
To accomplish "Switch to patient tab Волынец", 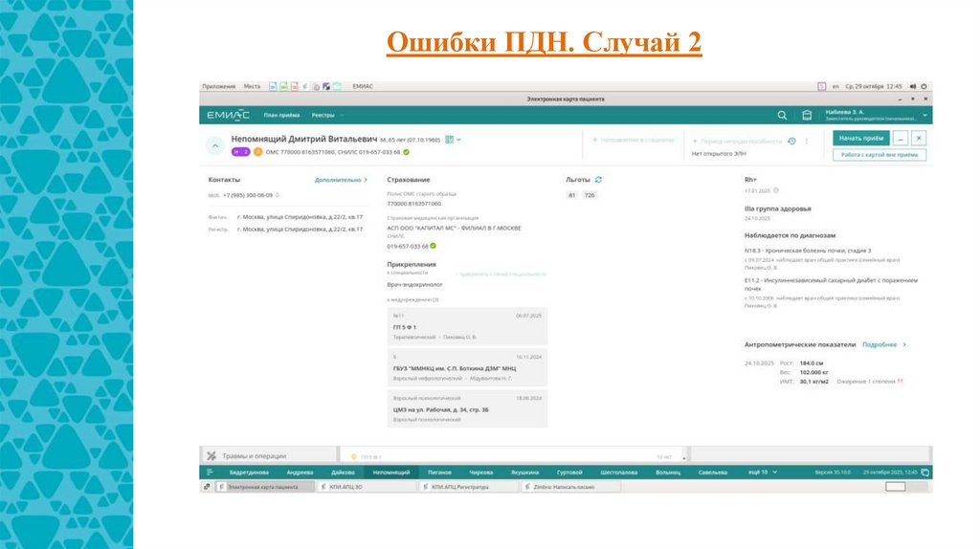I will point(668,472).
